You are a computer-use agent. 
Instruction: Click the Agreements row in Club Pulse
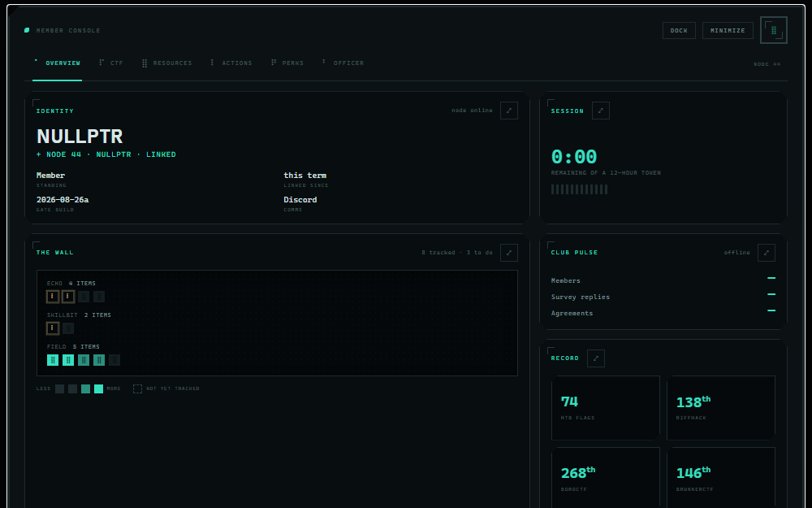[x=663, y=313]
